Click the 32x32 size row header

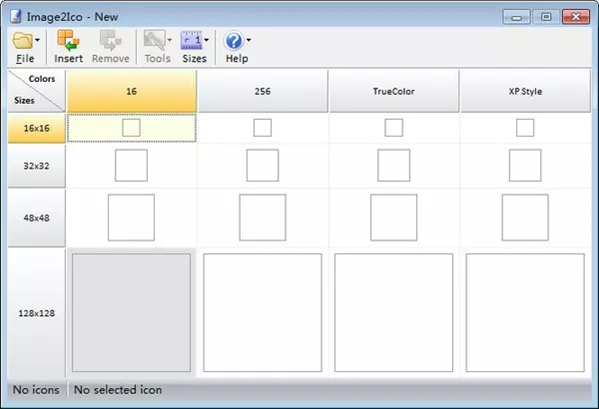click(37, 166)
